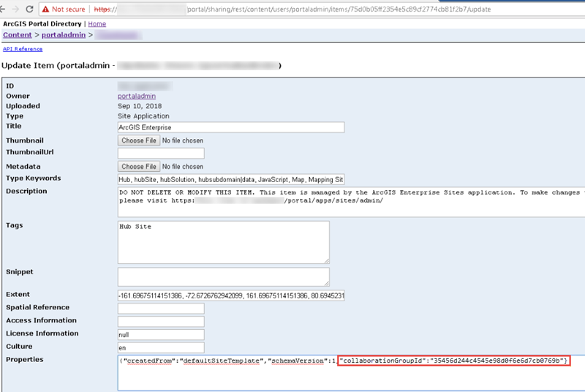This screenshot has height=392, width=585.
Task: Click the browser back arrow
Action: tap(2, 9)
